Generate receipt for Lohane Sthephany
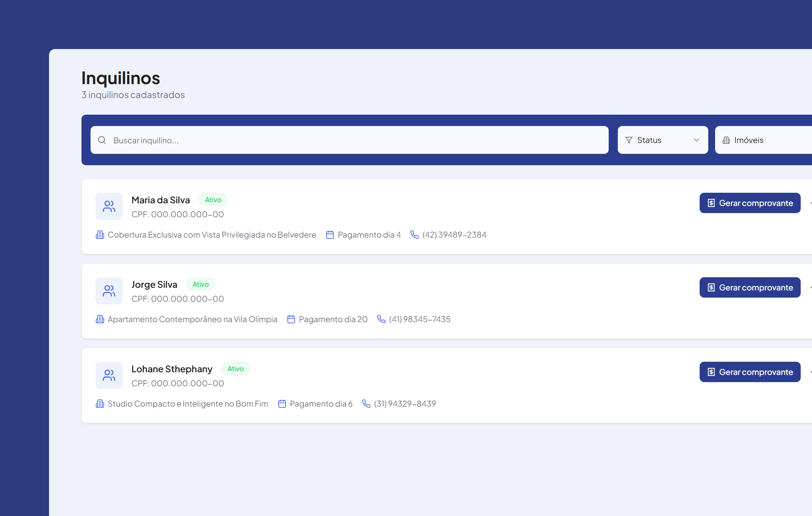This screenshot has width=812, height=516. click(x=750, y=372)
